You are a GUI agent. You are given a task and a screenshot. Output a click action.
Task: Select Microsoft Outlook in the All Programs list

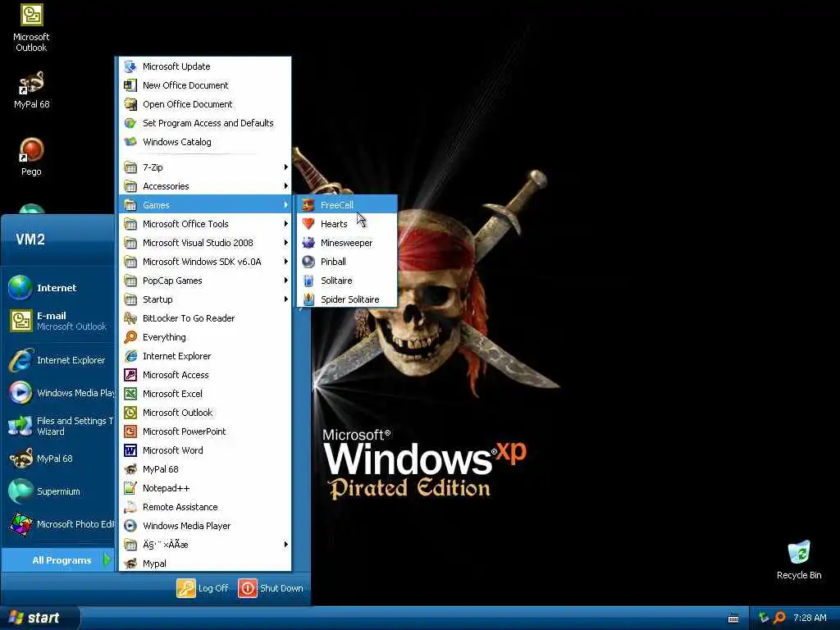click(205, 413)
